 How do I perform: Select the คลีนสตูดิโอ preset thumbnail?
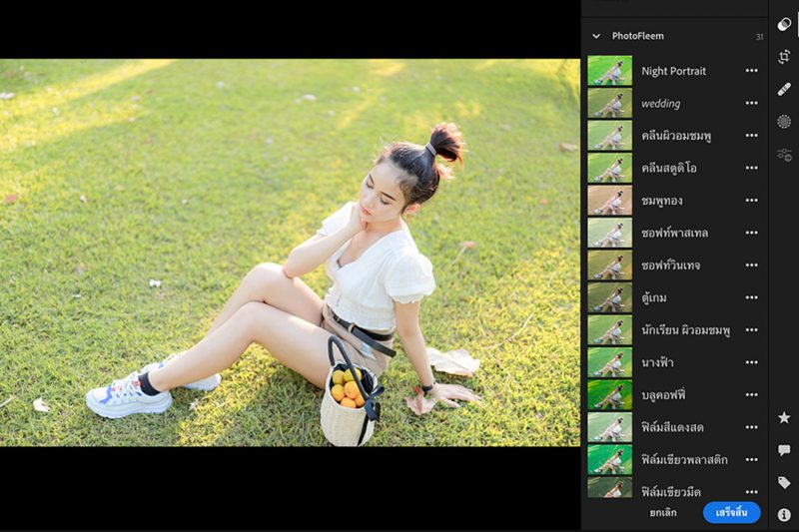pos(610,168)
